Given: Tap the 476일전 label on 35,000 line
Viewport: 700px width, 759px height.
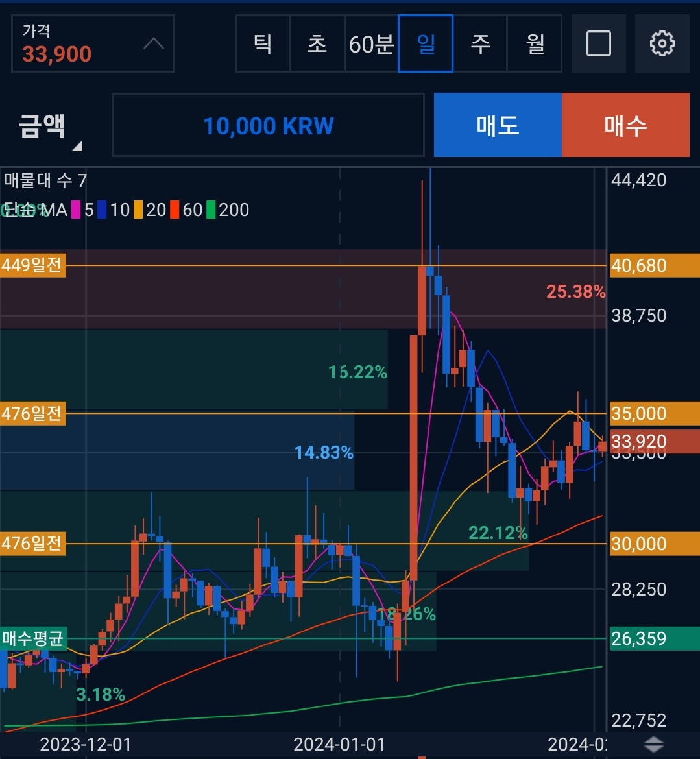Looking at the screenshot, I should click(x=32, y=414).
